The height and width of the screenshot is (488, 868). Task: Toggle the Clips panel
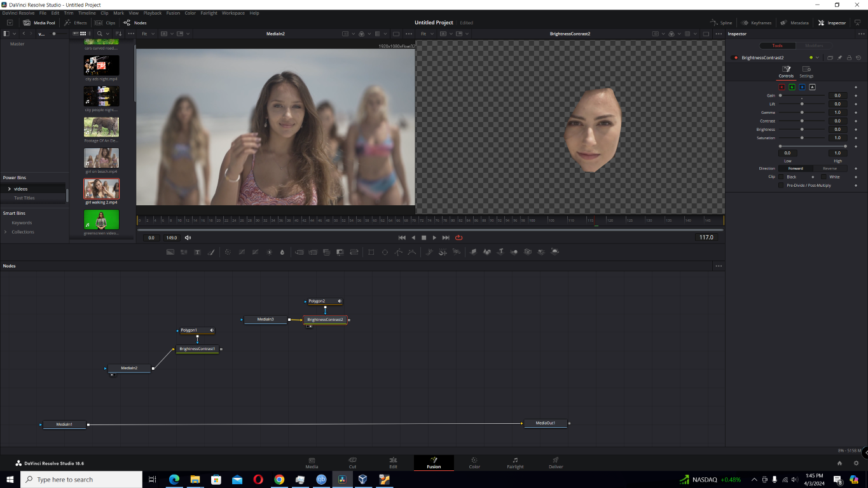106,23
